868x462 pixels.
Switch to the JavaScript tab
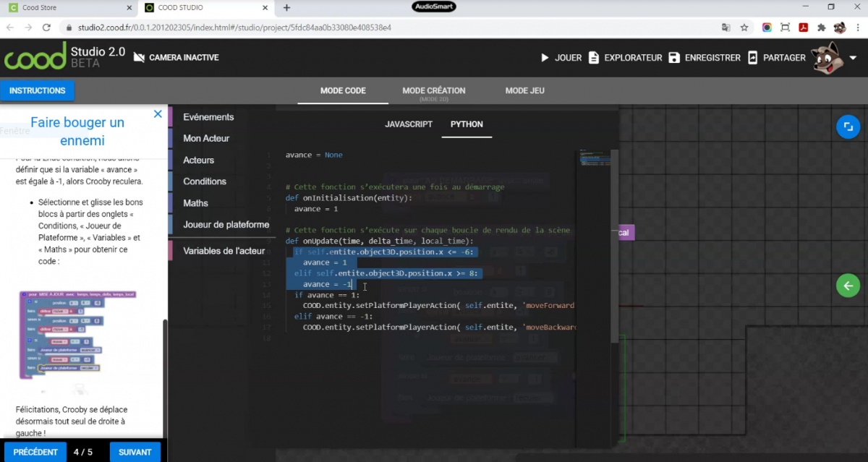click(x=408, y=124)
